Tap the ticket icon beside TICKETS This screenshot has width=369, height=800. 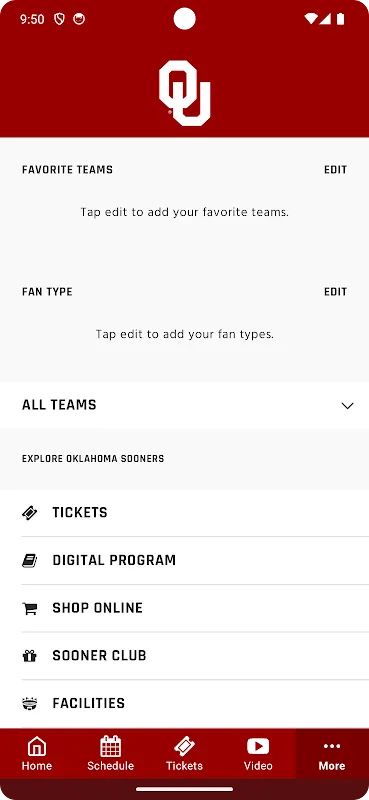pyautogui.click(x=30, y=513)
